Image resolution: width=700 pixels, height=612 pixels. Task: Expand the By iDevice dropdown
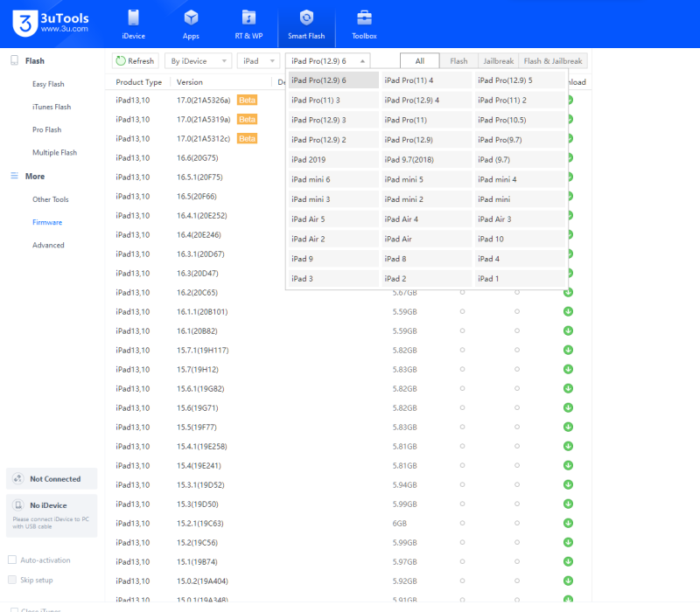(x=199, y=61)
